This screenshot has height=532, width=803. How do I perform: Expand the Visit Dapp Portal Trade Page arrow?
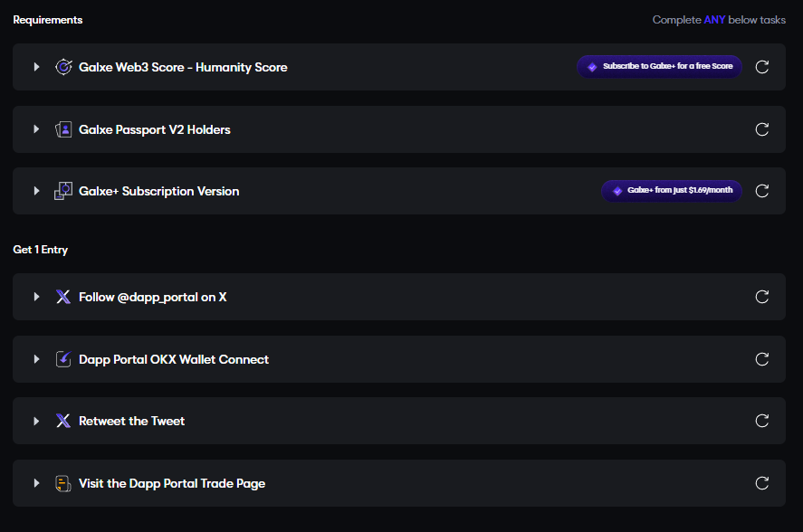point(36,483)
